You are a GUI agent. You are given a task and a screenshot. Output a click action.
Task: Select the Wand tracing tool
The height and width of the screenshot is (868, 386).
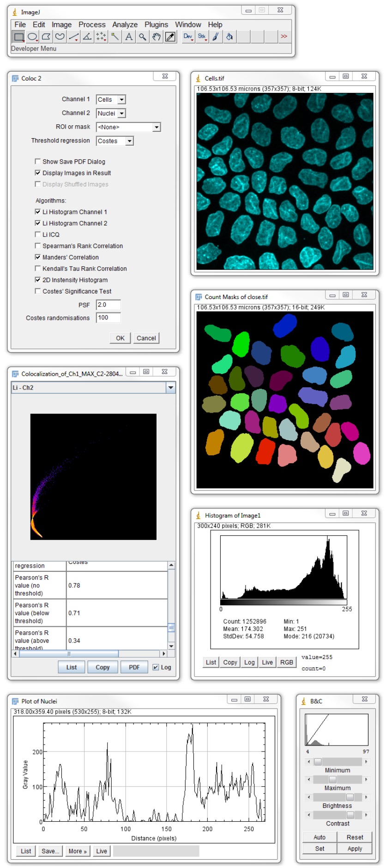[x=115, y=37]
